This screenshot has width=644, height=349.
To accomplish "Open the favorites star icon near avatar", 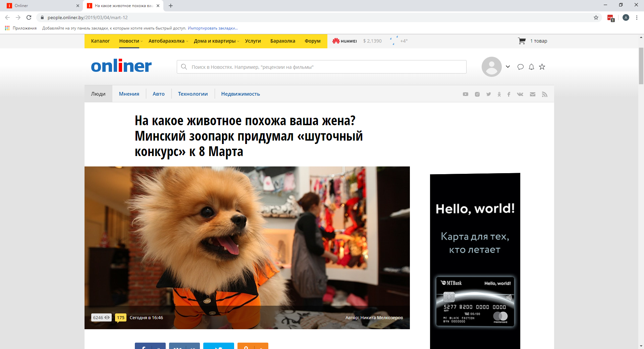I will [x=542, y=67].
